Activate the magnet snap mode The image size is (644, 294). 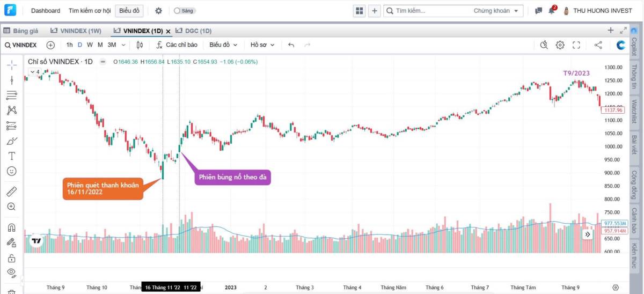coord(12,227)
